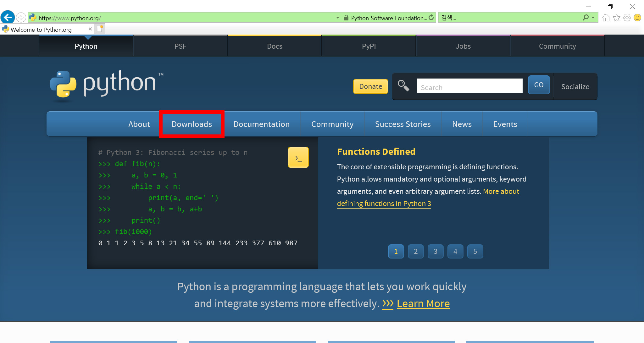Click the yellow Donate button
Viewport: 644px width, 343px height.
click(x=371, y=86)
